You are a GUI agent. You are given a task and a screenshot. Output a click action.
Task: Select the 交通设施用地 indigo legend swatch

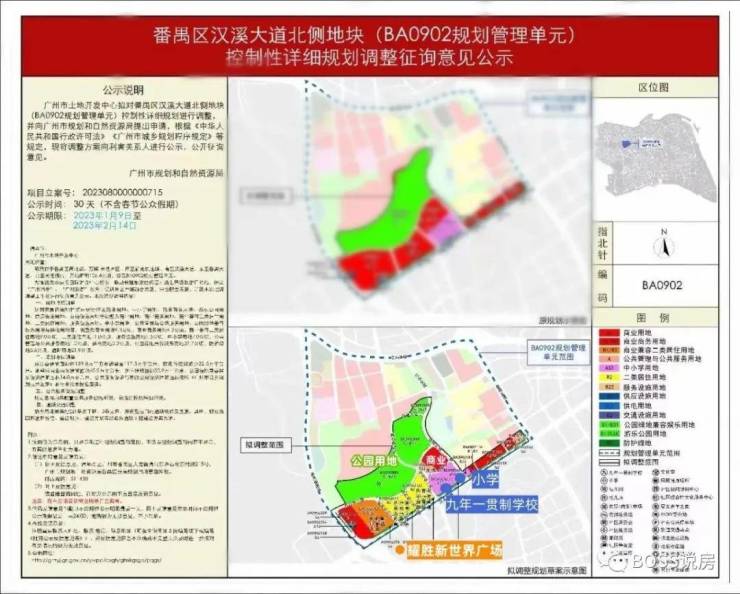click(x=609, y=415)
